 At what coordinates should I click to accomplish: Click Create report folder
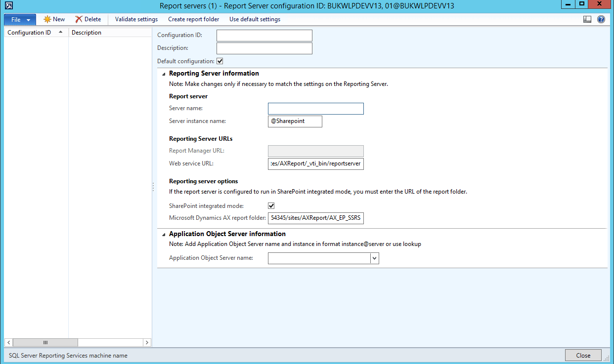click(x=193, y=19)
